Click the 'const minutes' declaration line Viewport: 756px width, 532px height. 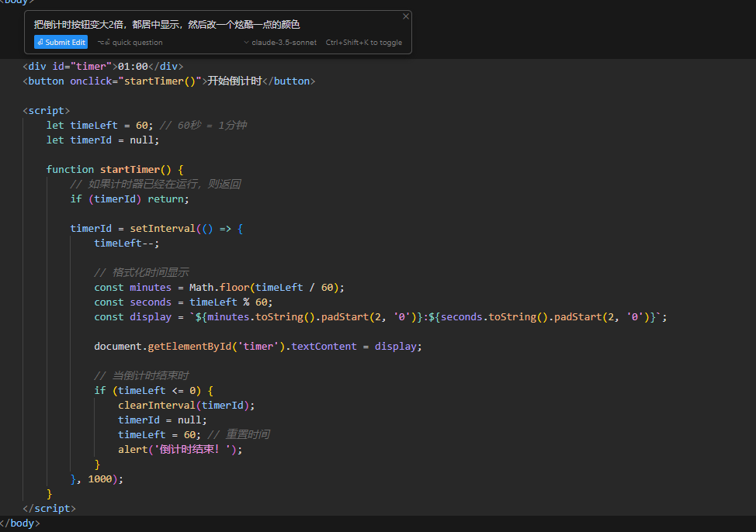[x=220, y=288]
